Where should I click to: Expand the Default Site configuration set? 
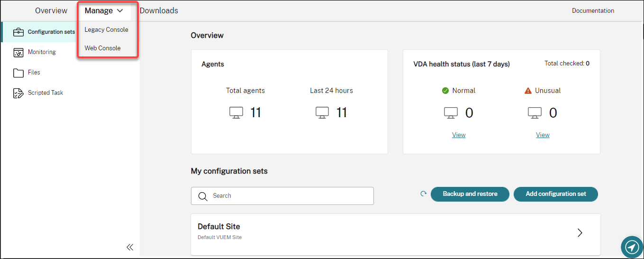(580, 233)
